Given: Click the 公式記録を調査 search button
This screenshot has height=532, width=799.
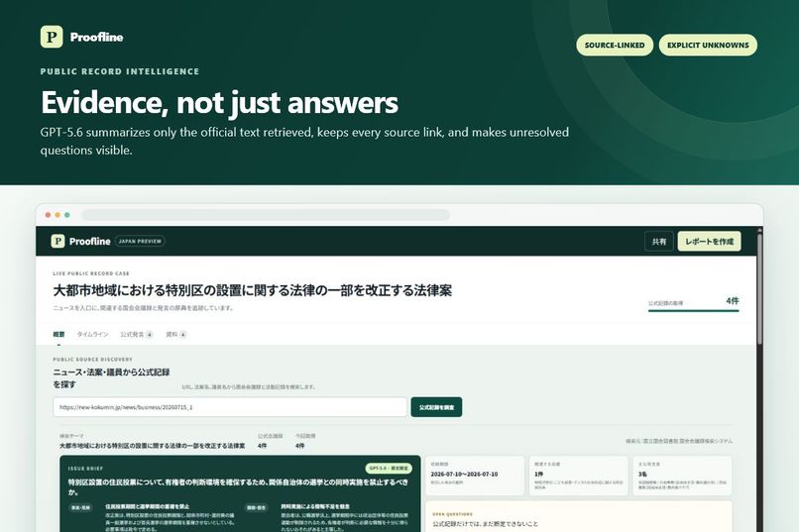Looking at the screenshot, I should (436, 407).
